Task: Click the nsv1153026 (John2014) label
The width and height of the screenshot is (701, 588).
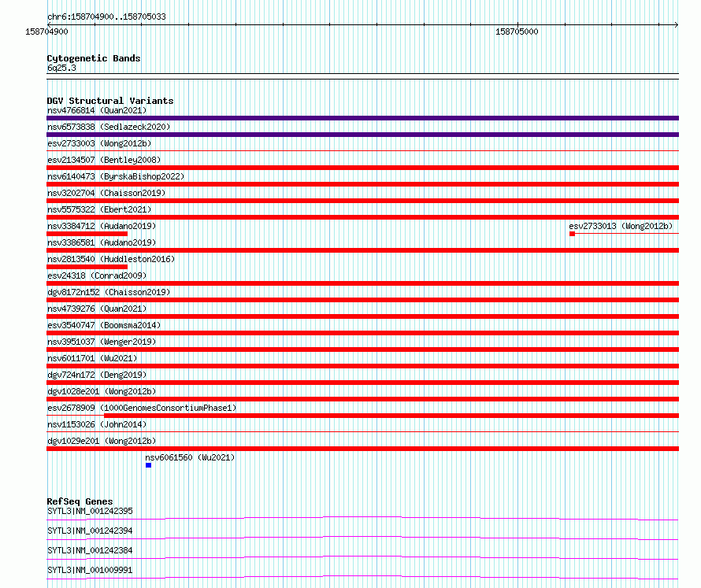Action: coord(97,424)
